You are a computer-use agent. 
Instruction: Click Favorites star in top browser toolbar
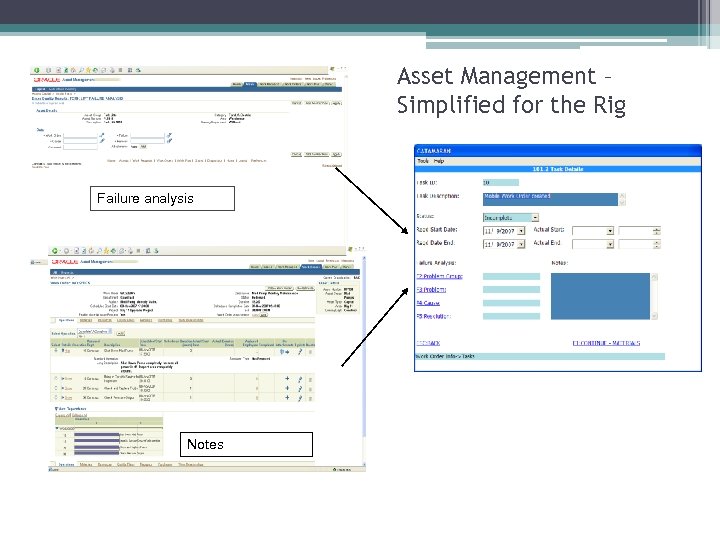(88, 70)
